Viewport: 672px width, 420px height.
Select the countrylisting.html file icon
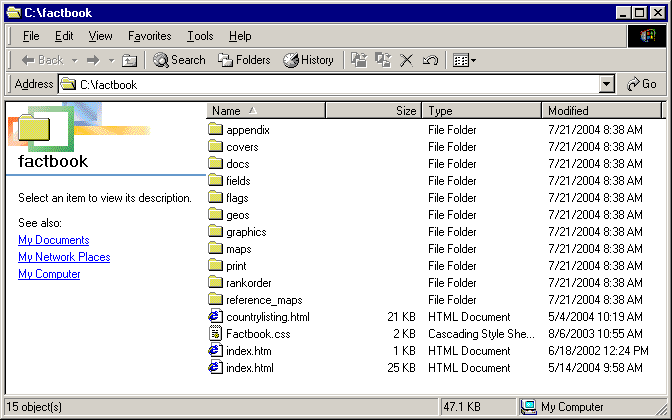tap(215, 317)
